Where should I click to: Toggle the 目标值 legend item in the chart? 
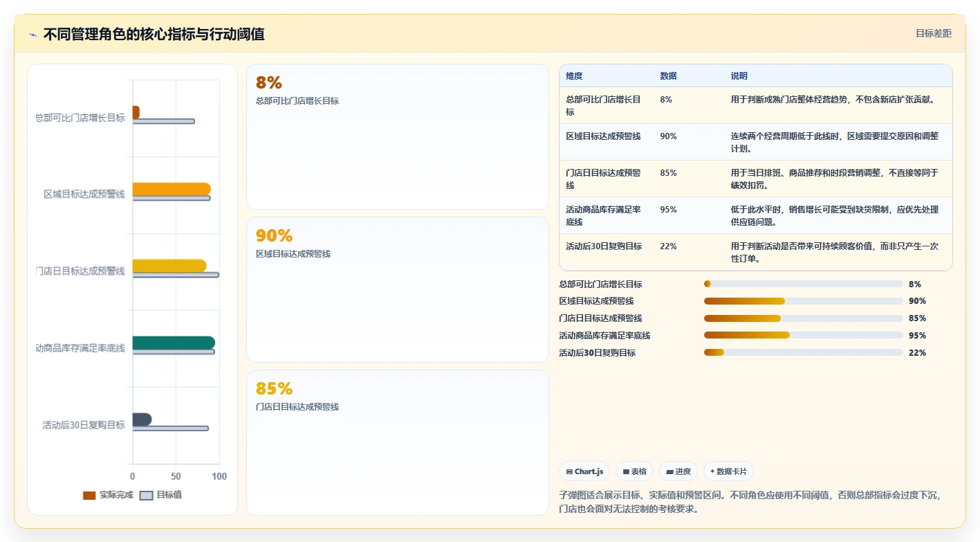(160, 495)
